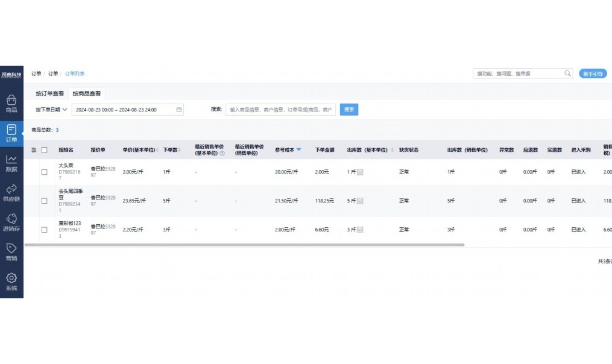The width and height of the screenshot is (612, 364).
Task: Click help icon beside 最近销售单价(基本单位)
Action: click(222, 154)
